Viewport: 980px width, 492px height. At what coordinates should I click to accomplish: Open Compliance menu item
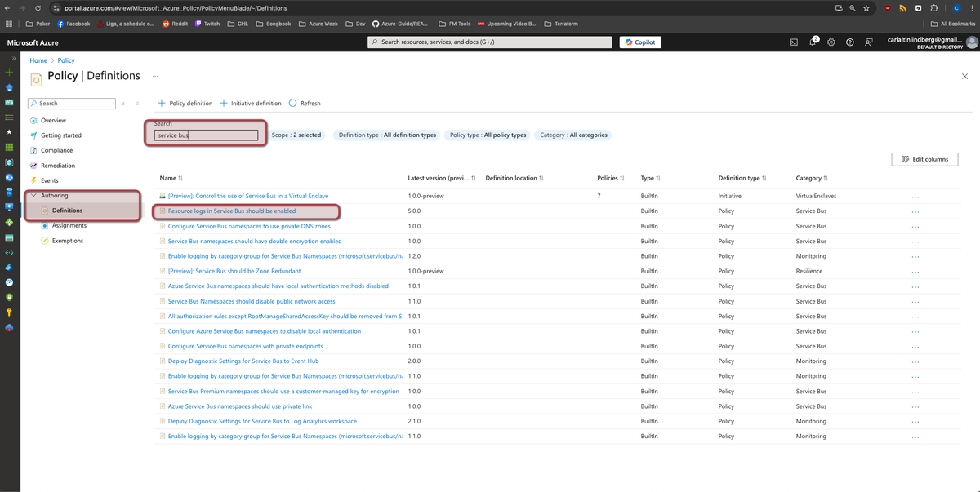pos(56,151)
